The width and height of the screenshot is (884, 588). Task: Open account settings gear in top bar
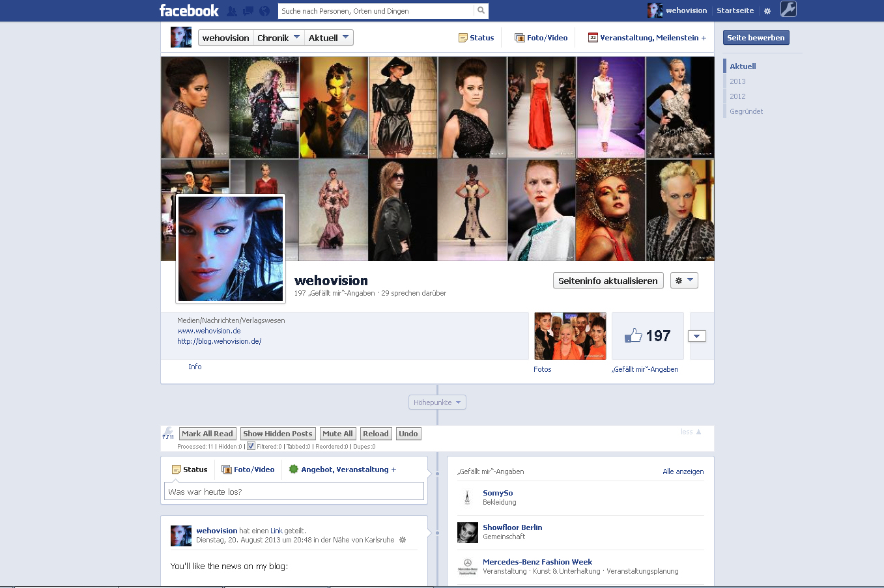(x=767, y=11)
